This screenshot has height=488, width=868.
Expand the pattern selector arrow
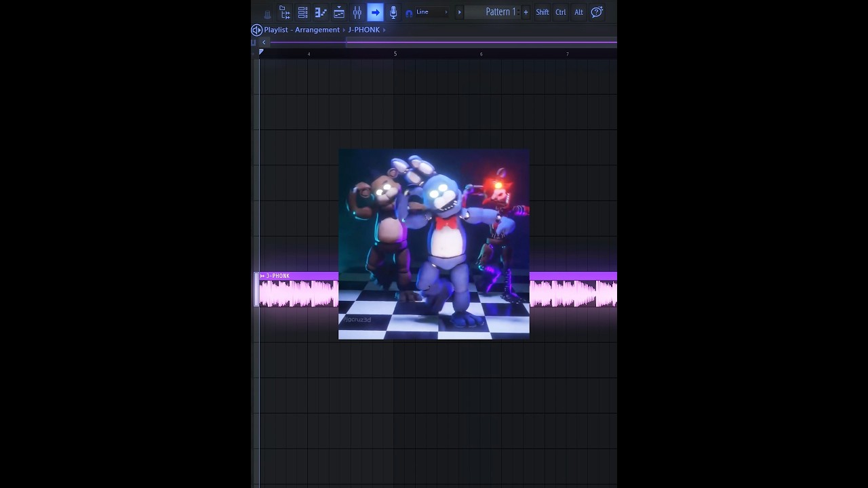click(459, 12)
